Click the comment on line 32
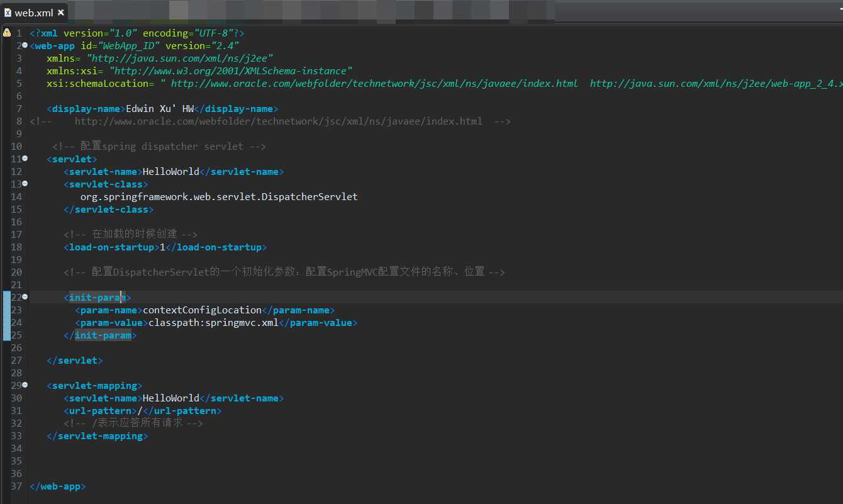843x504 pixels. coord(133,423)
